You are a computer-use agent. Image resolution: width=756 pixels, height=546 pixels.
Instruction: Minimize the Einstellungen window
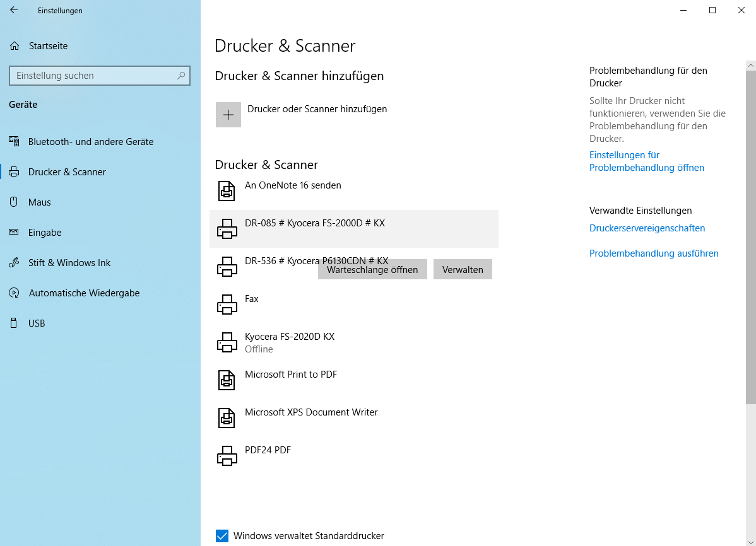coord(683,10)
